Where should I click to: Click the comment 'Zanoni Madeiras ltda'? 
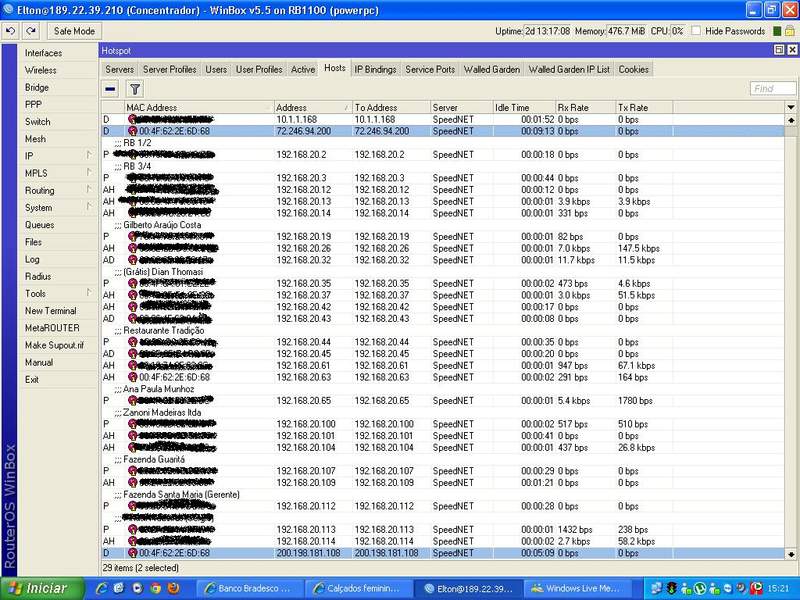(x=162, y=413)
